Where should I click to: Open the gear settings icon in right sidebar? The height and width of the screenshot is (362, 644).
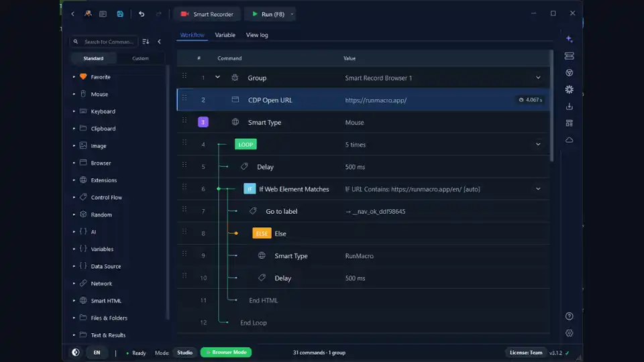point(570,89)
